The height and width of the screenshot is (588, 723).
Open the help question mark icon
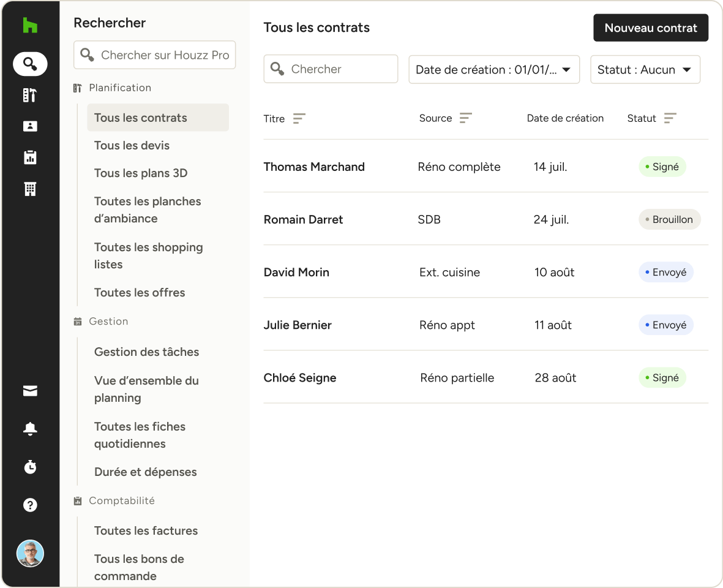[30, 505]
